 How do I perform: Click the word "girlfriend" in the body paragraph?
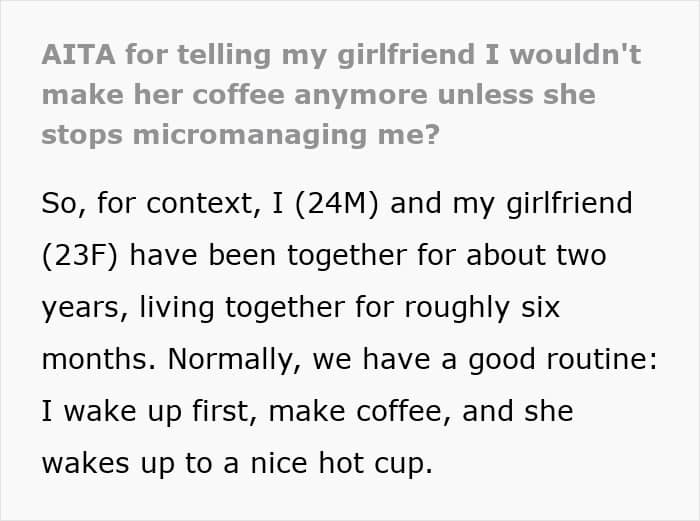(x=569, y=204)
